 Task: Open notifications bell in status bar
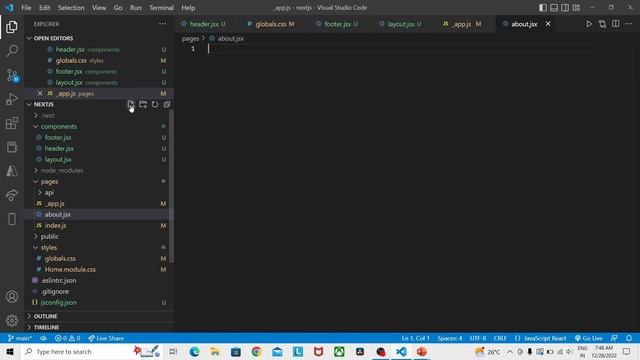pyautogui.click(x=629, y=338)
